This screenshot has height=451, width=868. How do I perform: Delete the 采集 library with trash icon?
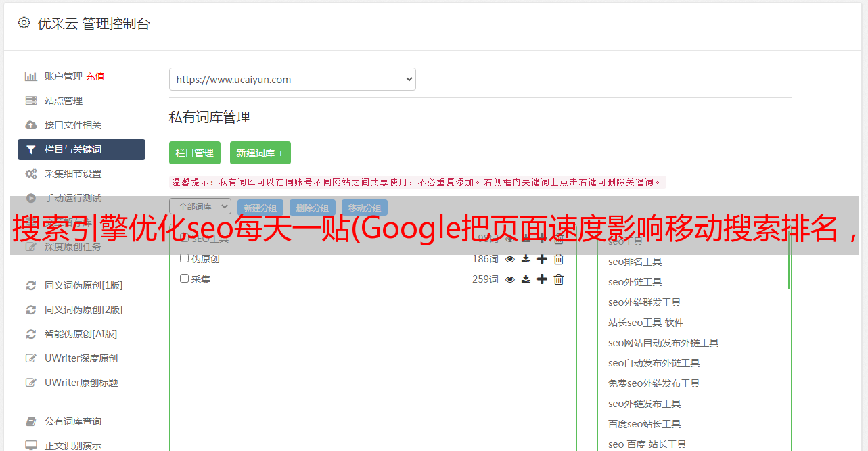559,279
